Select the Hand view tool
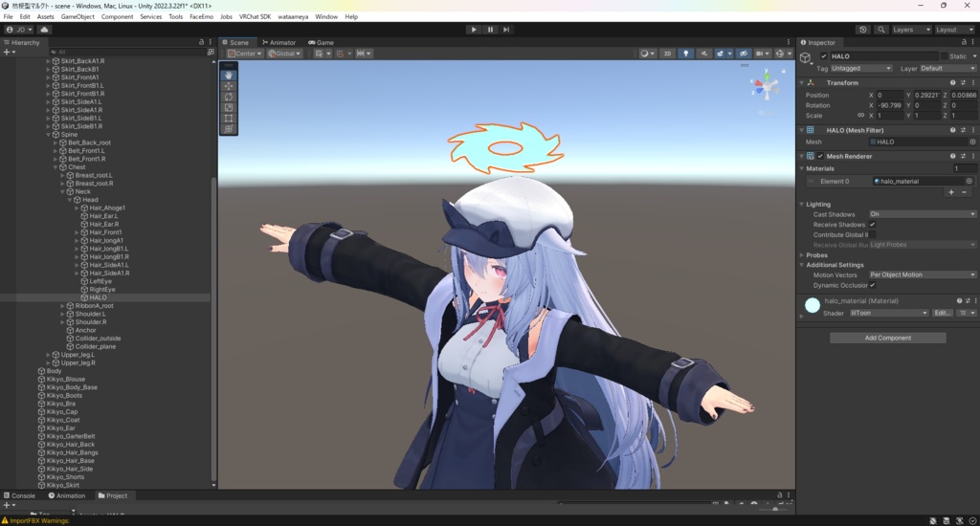980x526 pixels. click(x=229, y=76)
